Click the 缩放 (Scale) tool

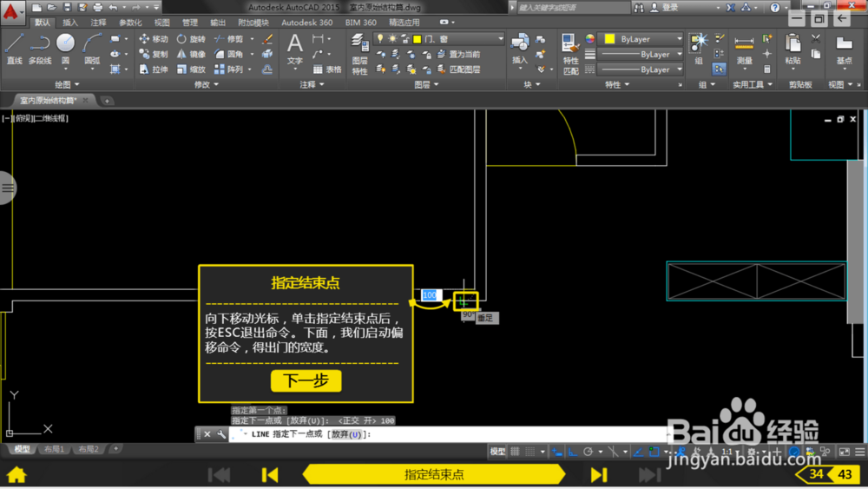(x=191, y=69)
